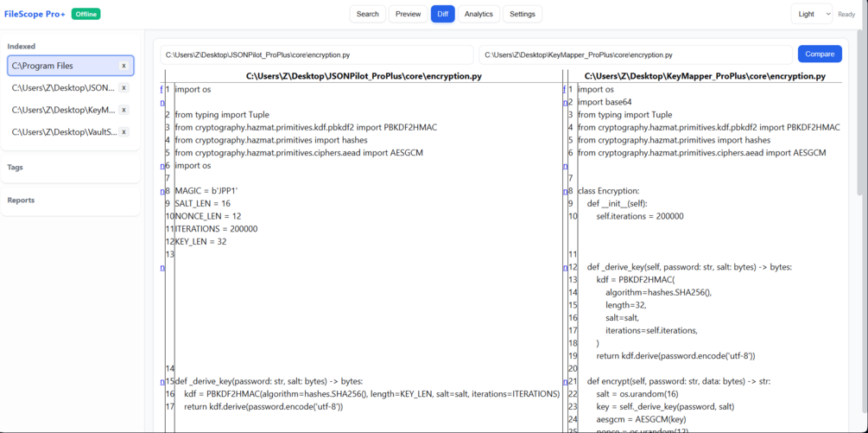Follow the 'n' link beside left line 15 def _derive_key

click(162, 381)
